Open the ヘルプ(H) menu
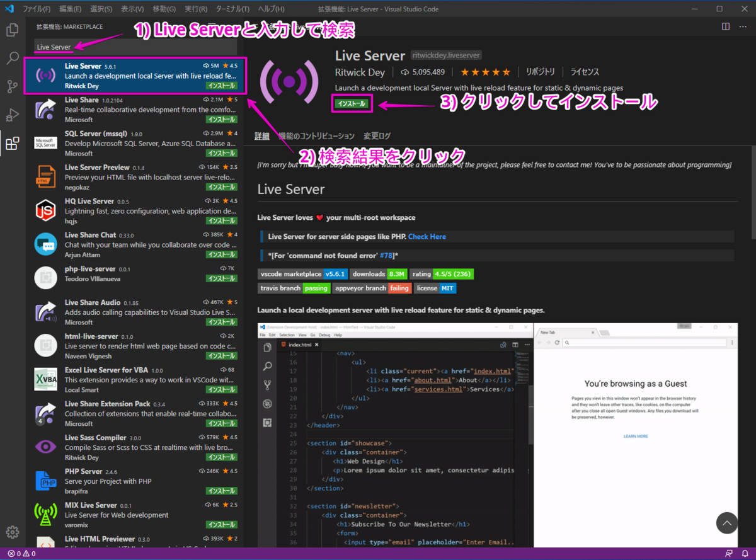Screen dimensions: 756x560 [x=271, y=9]
